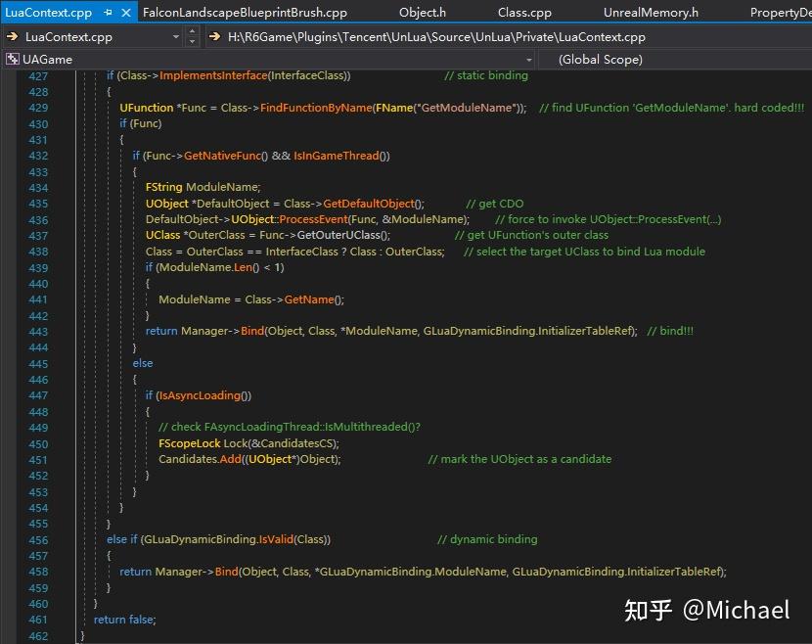The image size is (812, 644).
Task: Click ImplementsInterface on line 427
Action: [x=213, y=75]
